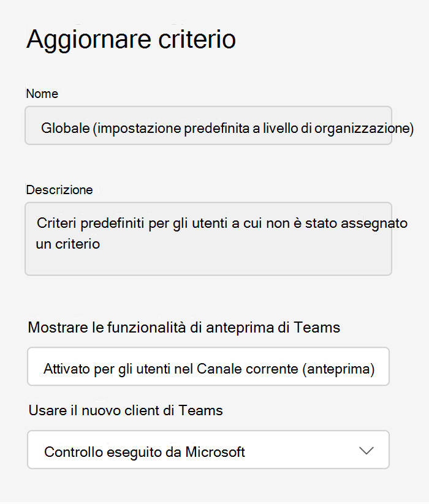Click the Nome field label
This screenshot has height=504, width=429.
(42, 94)
